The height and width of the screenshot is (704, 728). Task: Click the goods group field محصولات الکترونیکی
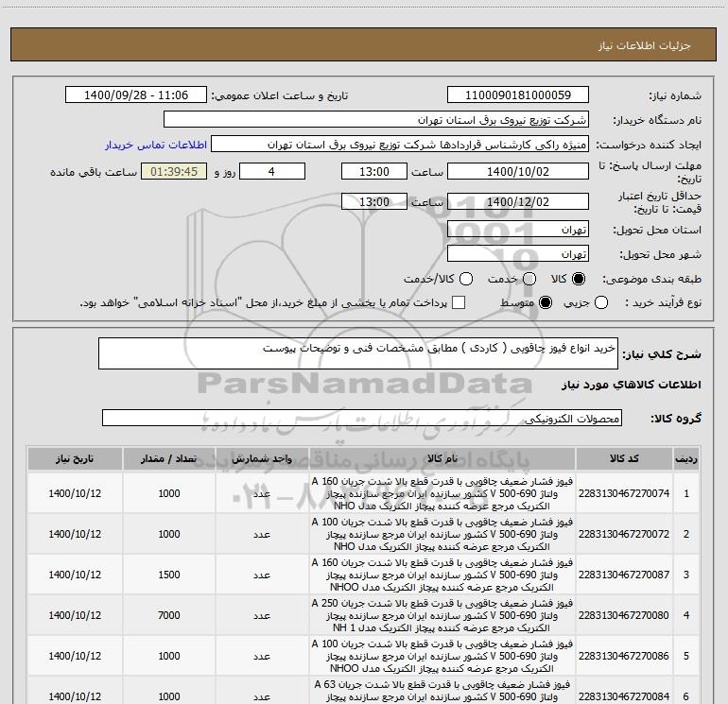(362, 418)
